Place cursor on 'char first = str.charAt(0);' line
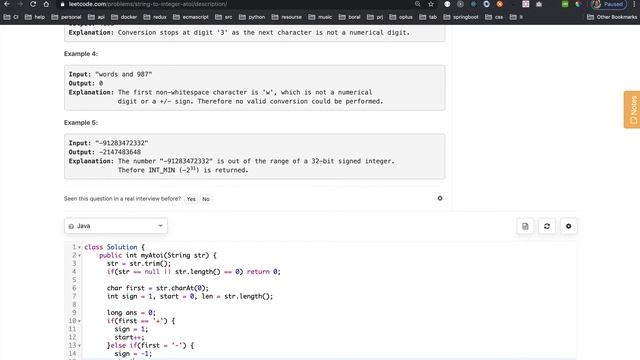This screenshot has width=640, height=360. tap(158, 288)
